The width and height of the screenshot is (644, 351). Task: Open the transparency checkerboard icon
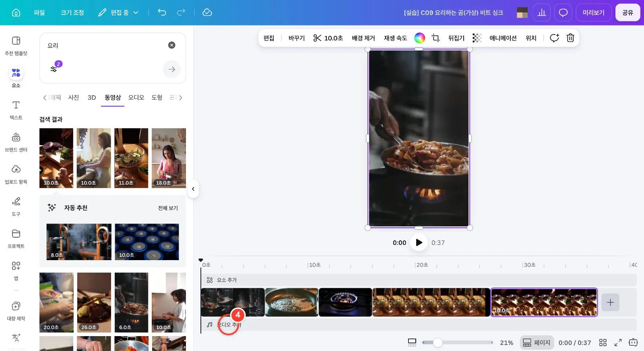[x=477, y=38]
